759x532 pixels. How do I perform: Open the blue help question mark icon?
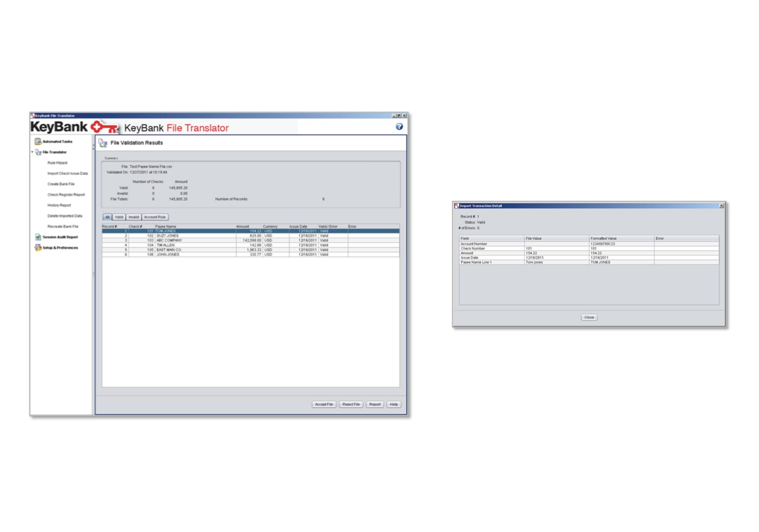point(399,127)
